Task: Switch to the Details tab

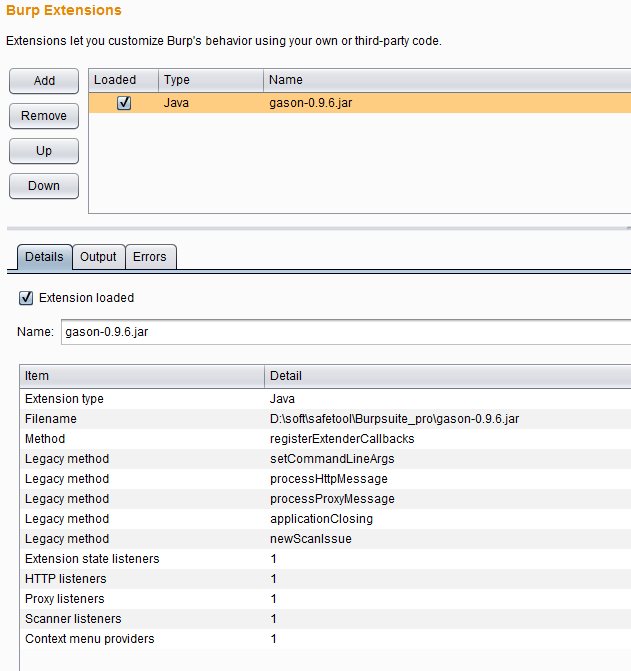Action: pos(44,257)
